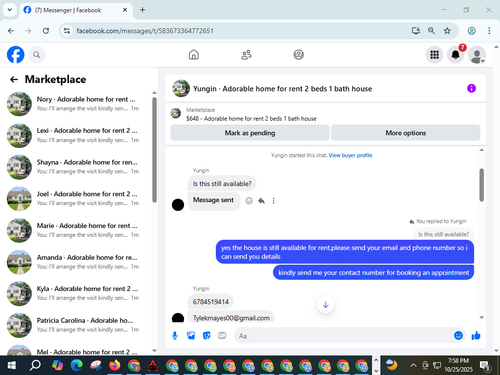Click the Yungin chat header thumbnail
Image resolution: width=500 pixels, height=375 pixels.
[181, 88]
